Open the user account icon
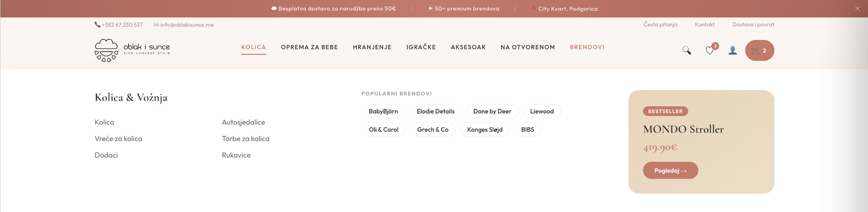This screenshot has width=868, height=212. pyautogui.click(x=732, y=51)
